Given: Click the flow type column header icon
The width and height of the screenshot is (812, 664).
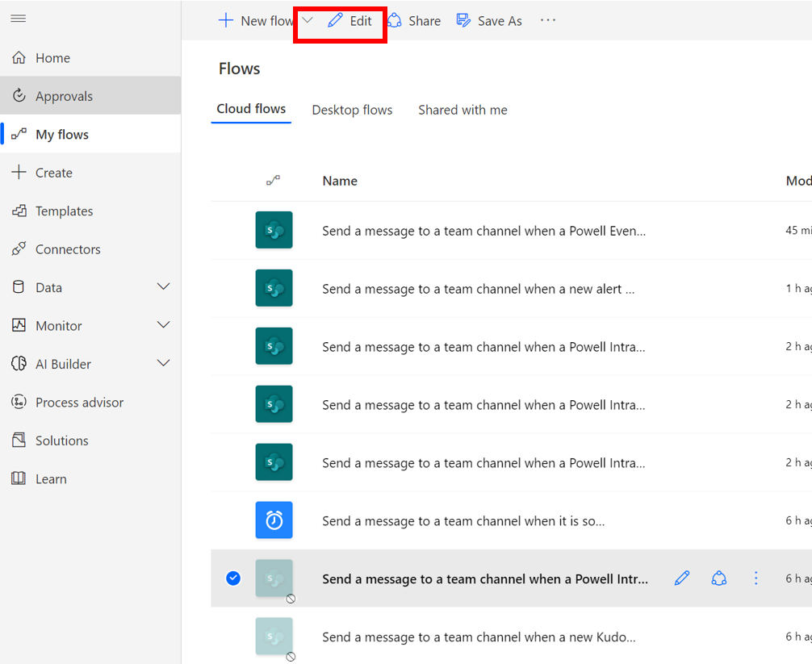Looking at the screenshot, I should (x=274, y=180).
